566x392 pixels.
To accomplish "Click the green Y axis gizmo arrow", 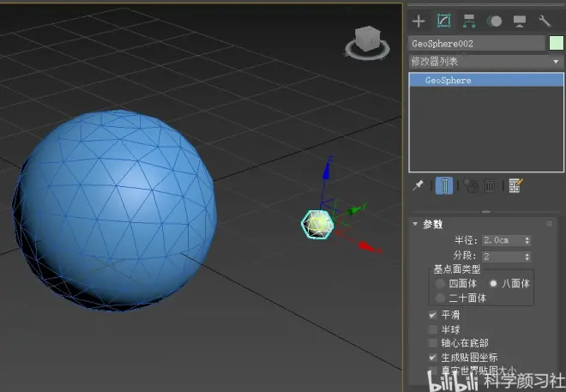I will coord(357,209).
